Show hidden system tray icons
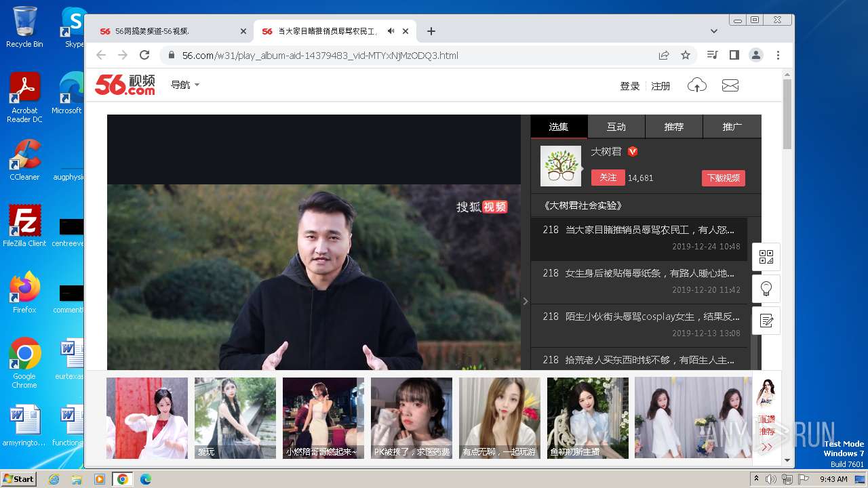 [756, 479]
